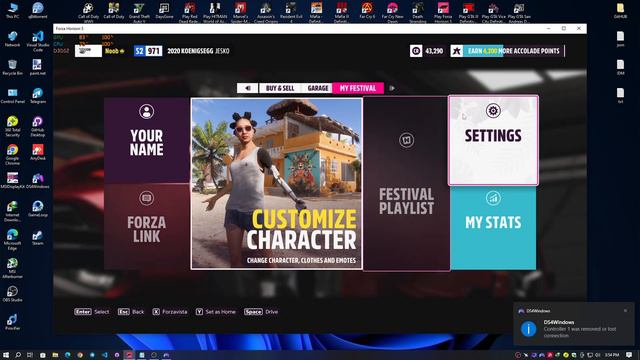
Task: Dismiss the DS4Windows notification
Action: tap(625, 311)
